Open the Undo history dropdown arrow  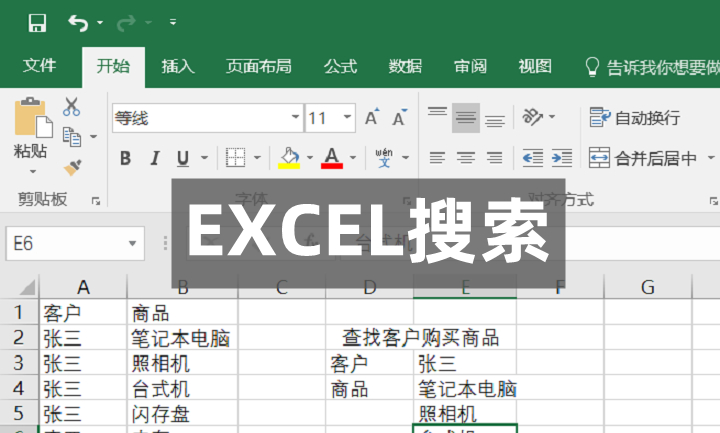coord(100,22)
